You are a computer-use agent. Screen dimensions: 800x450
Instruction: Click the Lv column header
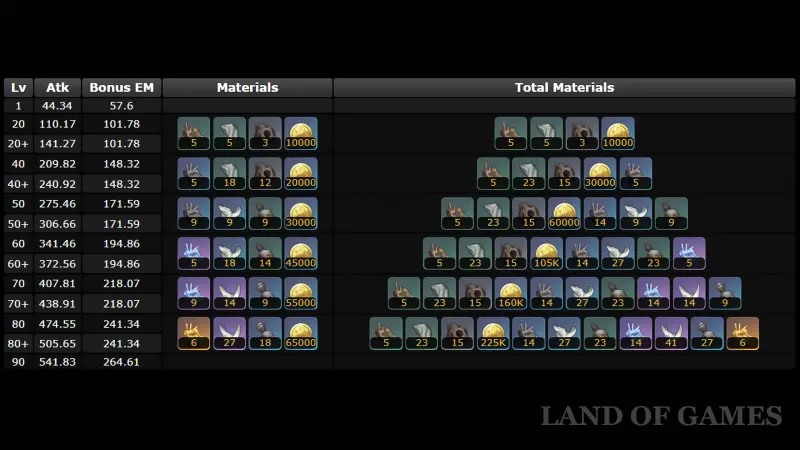pos(18,88)
